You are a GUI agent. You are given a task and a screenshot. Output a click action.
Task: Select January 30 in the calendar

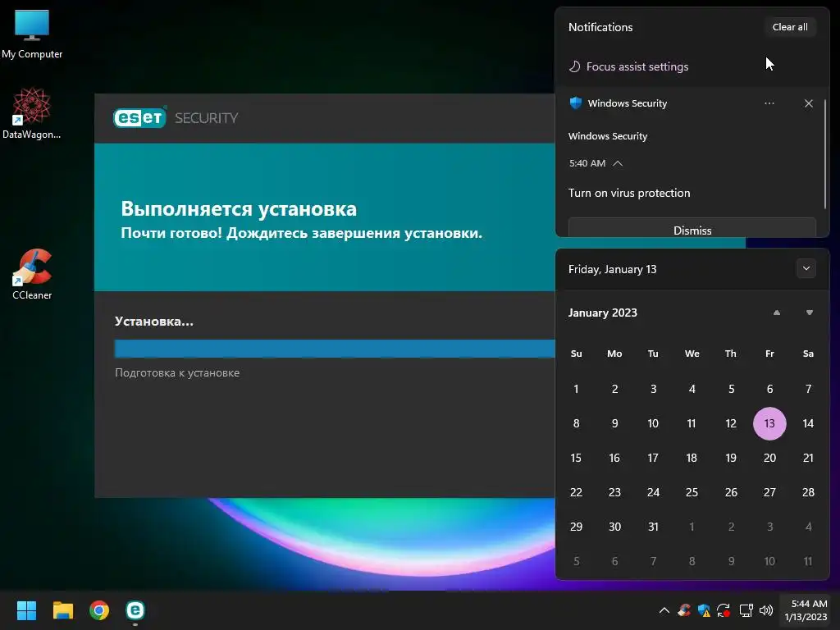(x=614, y=527)
